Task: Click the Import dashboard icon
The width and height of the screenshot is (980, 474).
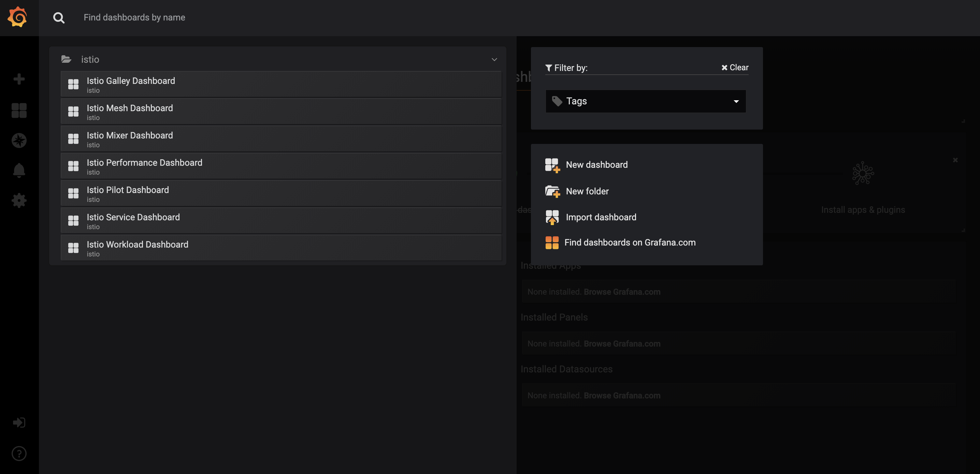Action: [552, 218]
